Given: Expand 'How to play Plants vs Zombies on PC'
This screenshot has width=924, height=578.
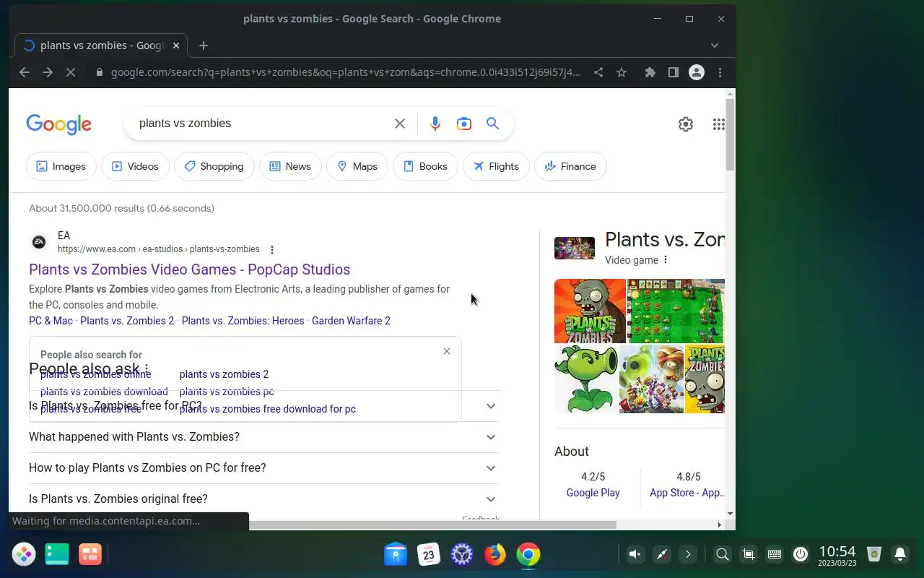Looking at the screenshot, I should [x=263, y=468].
